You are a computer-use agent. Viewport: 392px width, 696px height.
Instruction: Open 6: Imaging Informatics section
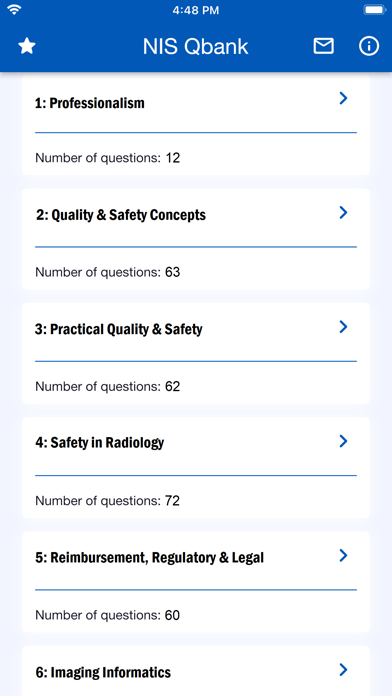click(103, 672)
